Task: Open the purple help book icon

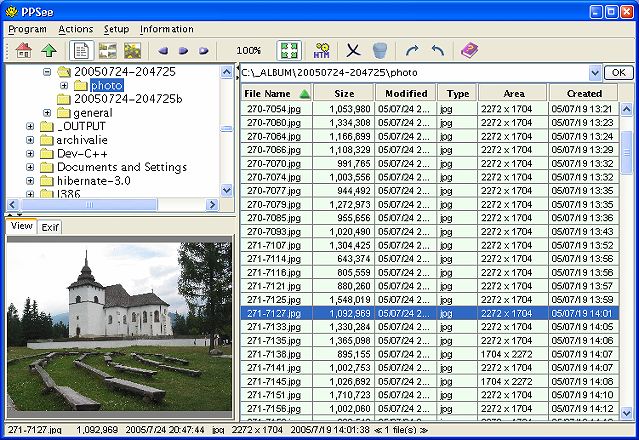Action: pos(469,50)
